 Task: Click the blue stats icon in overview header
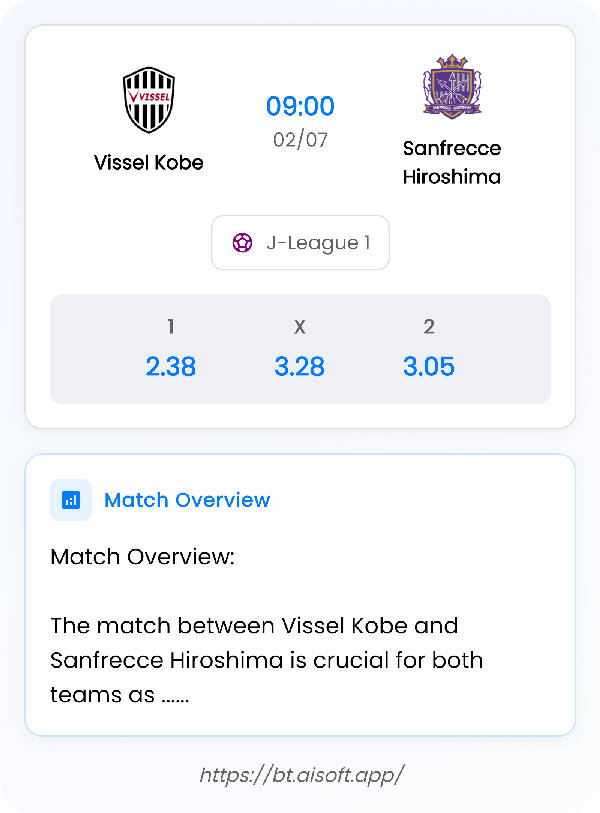[69, 500]
